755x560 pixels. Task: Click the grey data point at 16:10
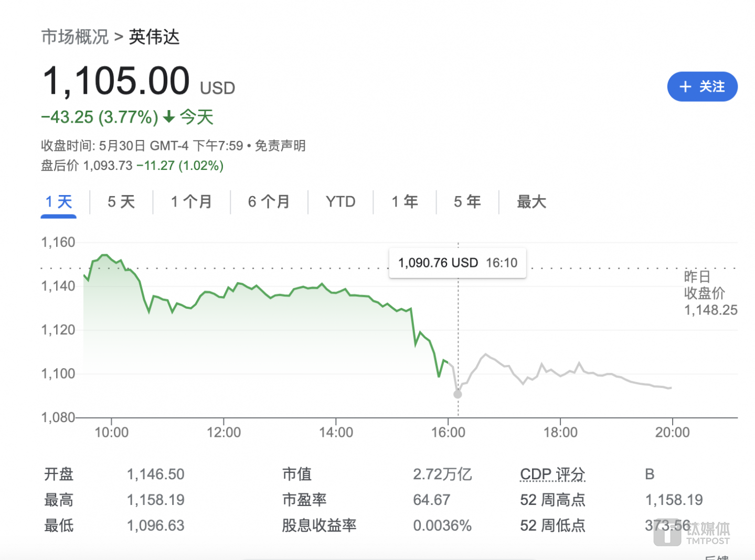pos(458,394)
